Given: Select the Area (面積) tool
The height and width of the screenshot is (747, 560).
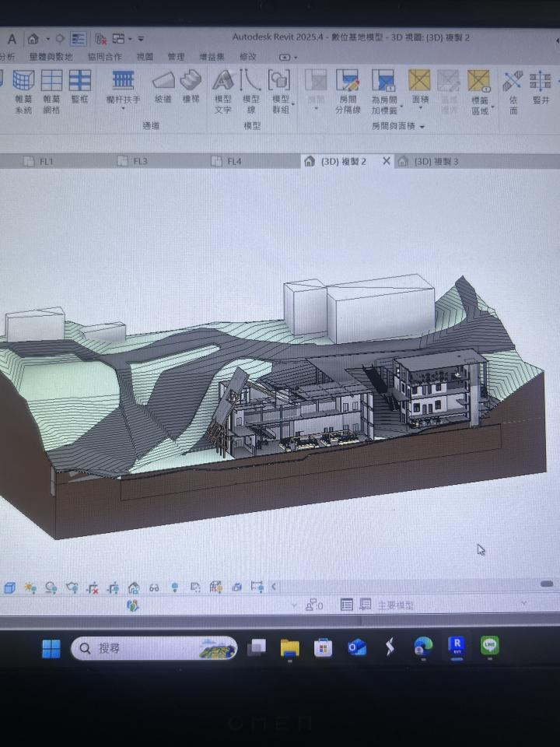Looking at the screenshot, I should (x=420, y=88).
